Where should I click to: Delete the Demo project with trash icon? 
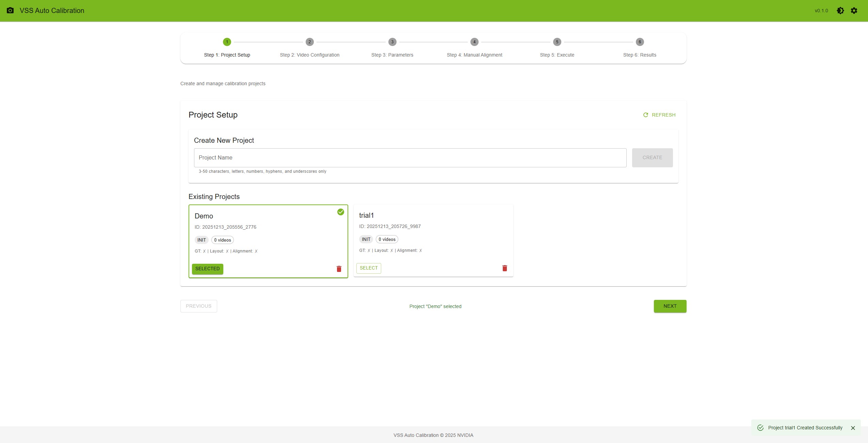[339, 269]
